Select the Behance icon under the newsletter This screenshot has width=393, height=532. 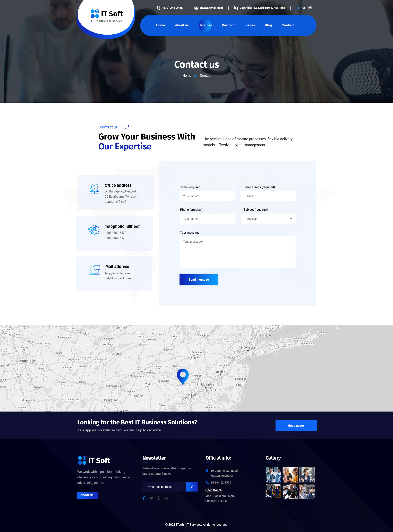point(166,498)
